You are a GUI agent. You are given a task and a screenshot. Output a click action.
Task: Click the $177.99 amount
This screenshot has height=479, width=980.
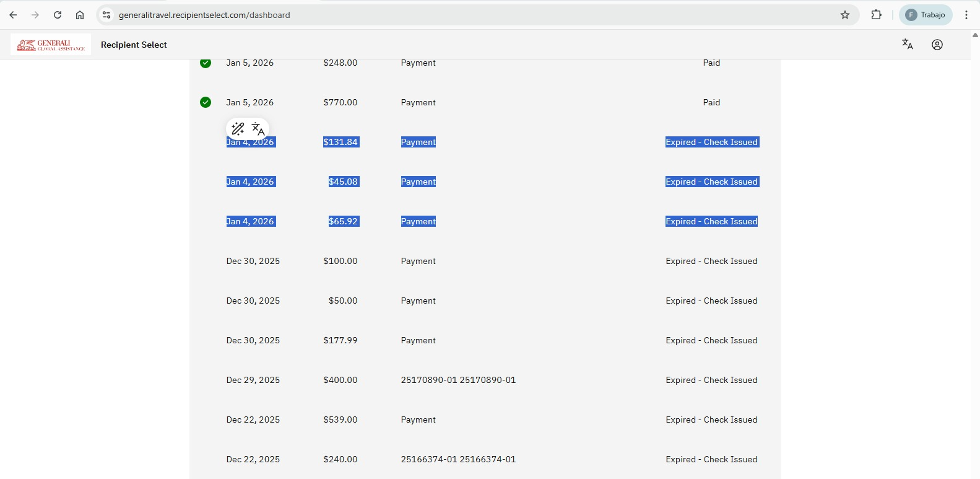(x=340, y=340)
